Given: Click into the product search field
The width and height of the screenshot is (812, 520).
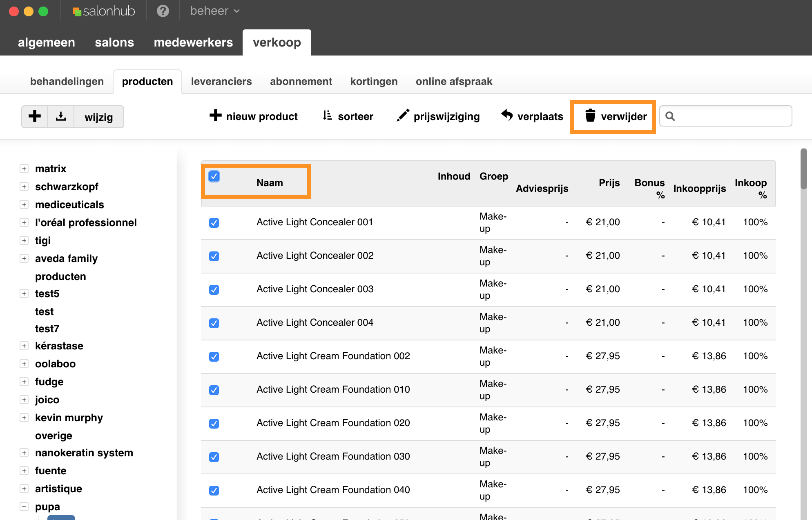Looking at the screenshot, I should [x=731, y=116].
